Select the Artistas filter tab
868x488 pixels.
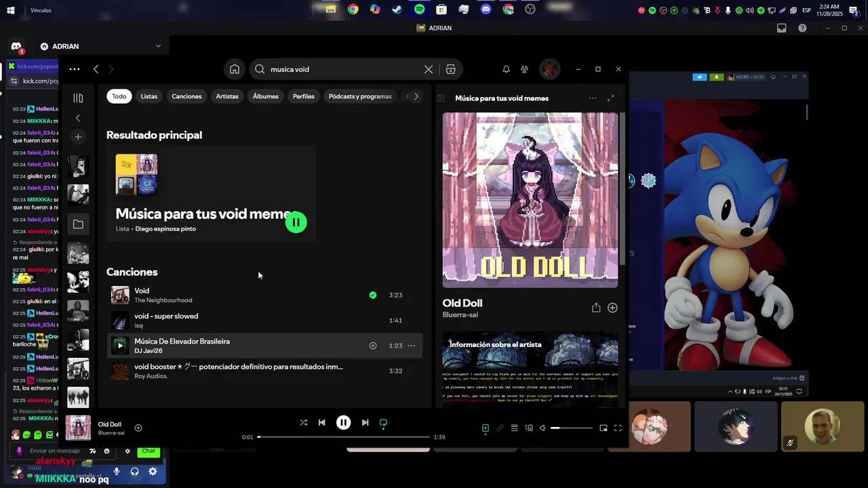click(227, 96)
